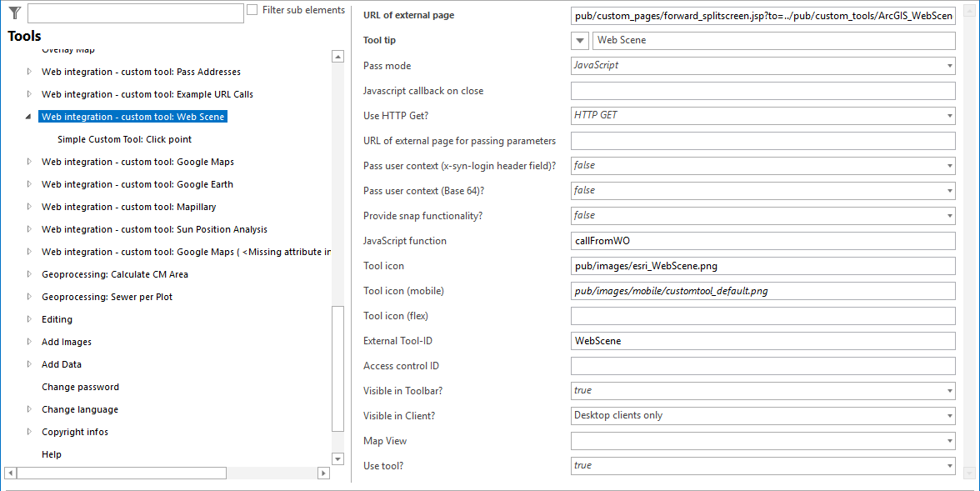Click the horizontal scrollbar right arrow
This screenshot has height=491, width=980.
point(324,473)
